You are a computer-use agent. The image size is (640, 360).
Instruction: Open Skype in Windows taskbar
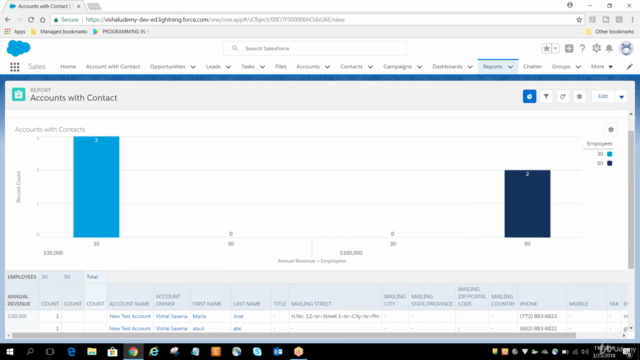pyautogui.click(x=257, y=351)
